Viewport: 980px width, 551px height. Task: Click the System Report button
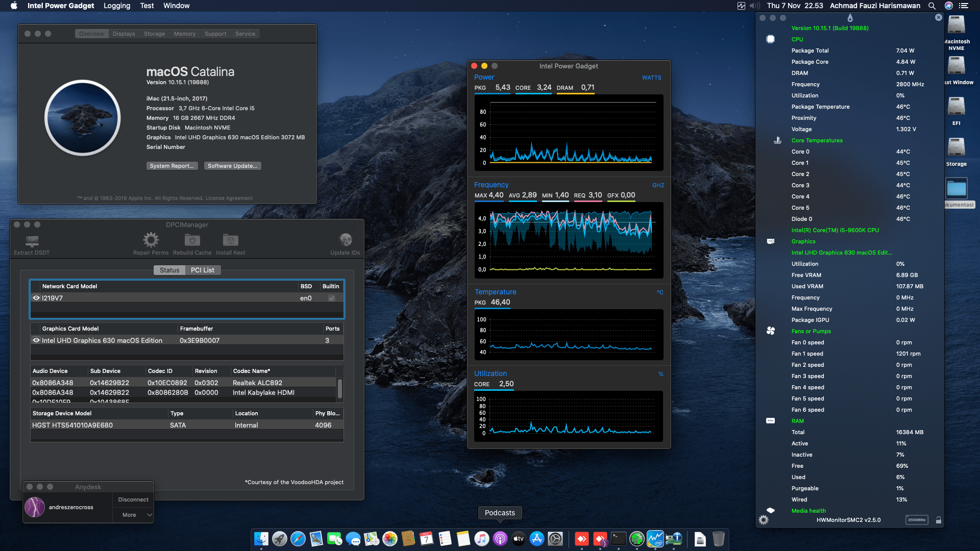[172, 165]
